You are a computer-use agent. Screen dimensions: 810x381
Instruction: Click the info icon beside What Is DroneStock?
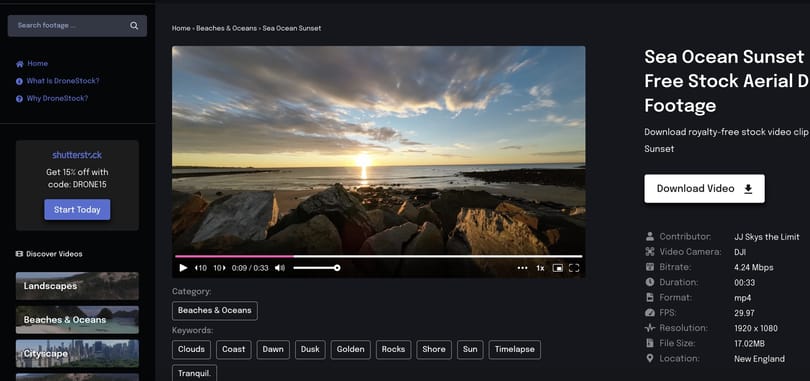pyautogui.click(x=20, y=81)
